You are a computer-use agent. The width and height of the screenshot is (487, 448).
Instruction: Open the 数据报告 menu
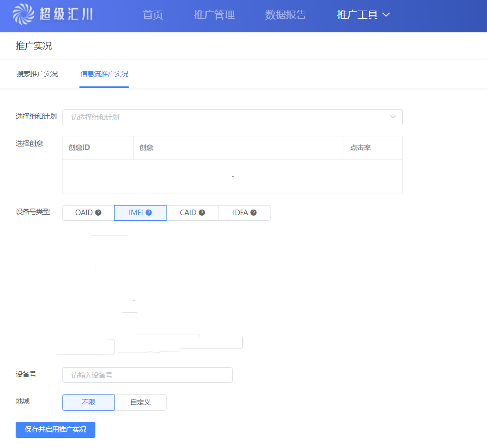(x=286, y=15)
